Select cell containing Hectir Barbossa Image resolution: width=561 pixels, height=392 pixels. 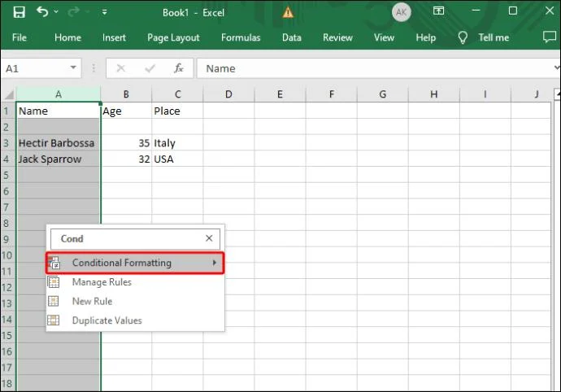(57, 143)
